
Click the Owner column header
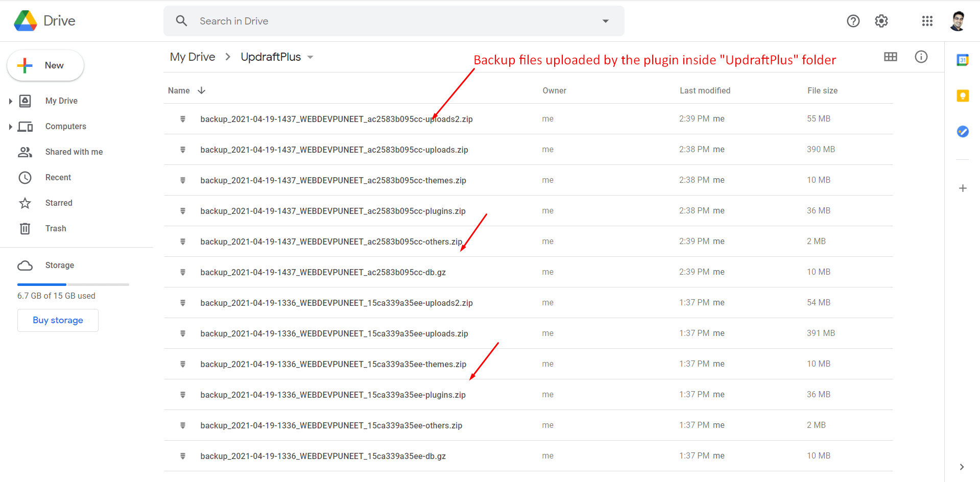coord(554,90)
